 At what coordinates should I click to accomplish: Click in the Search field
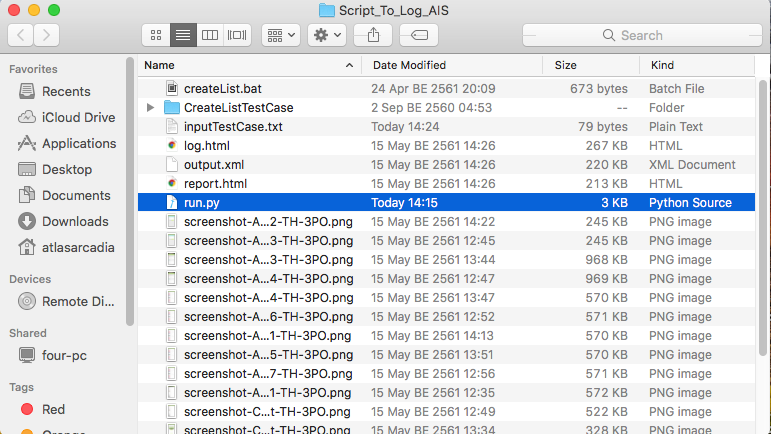642,35
